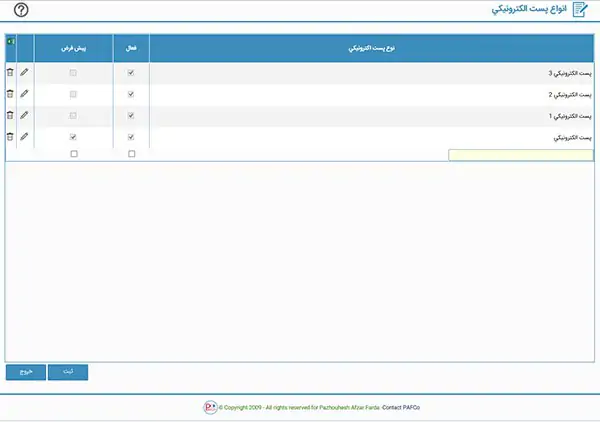Click the ثبت submit button

coord(68,372)
